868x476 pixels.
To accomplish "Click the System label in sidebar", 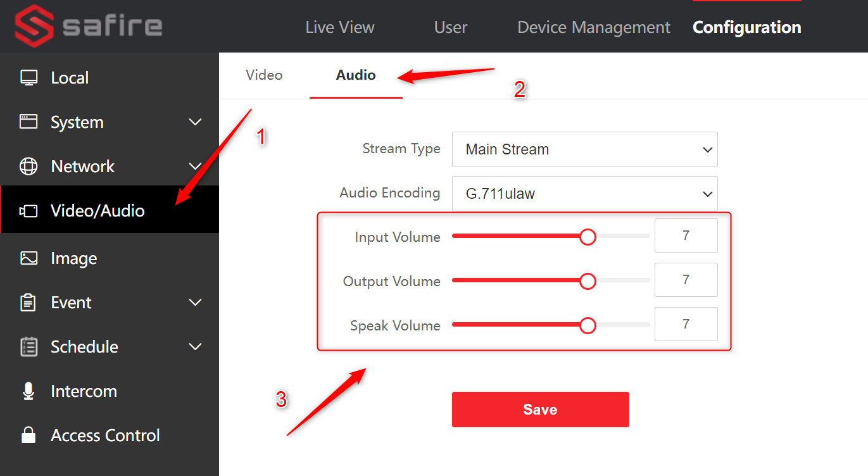I will (x=77, y=122).
